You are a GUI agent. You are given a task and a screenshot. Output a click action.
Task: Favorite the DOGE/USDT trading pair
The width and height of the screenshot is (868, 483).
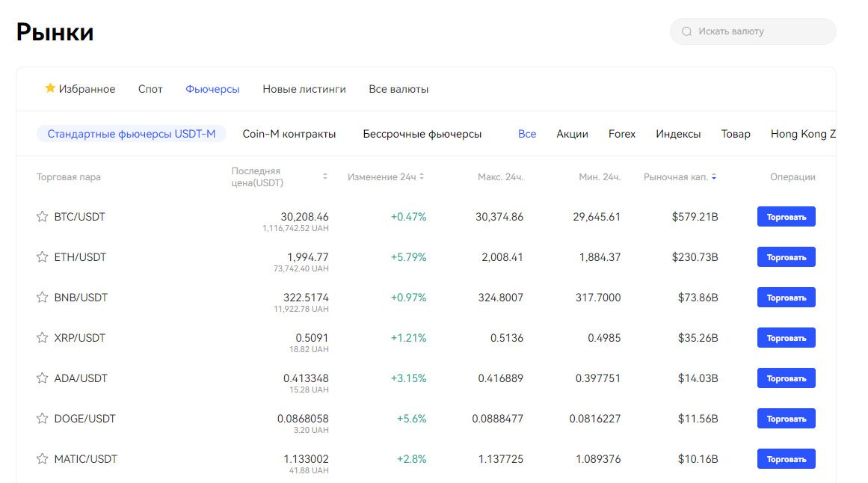[x=43, y=419]
